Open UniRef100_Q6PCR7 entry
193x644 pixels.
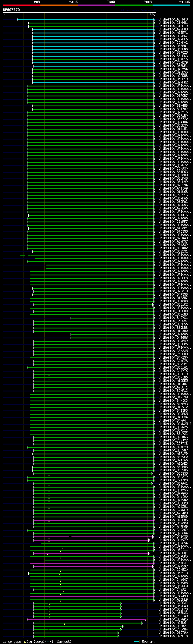173,96
